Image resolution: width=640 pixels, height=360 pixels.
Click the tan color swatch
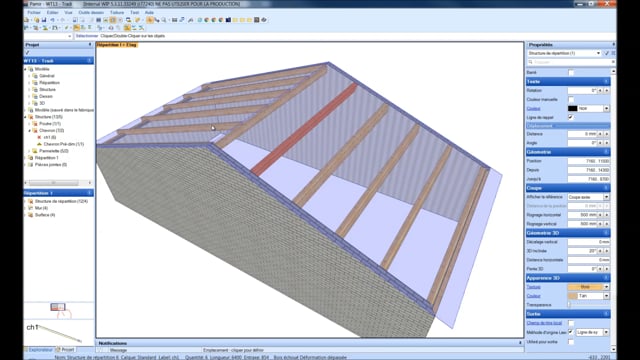click(x=572, y=296)
